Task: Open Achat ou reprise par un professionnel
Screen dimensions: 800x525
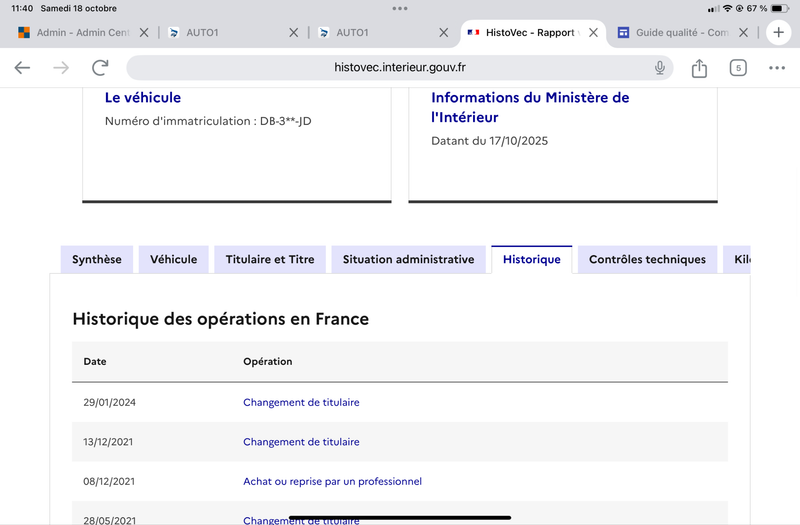Action: pyautogui.click(x=332, y=481)
